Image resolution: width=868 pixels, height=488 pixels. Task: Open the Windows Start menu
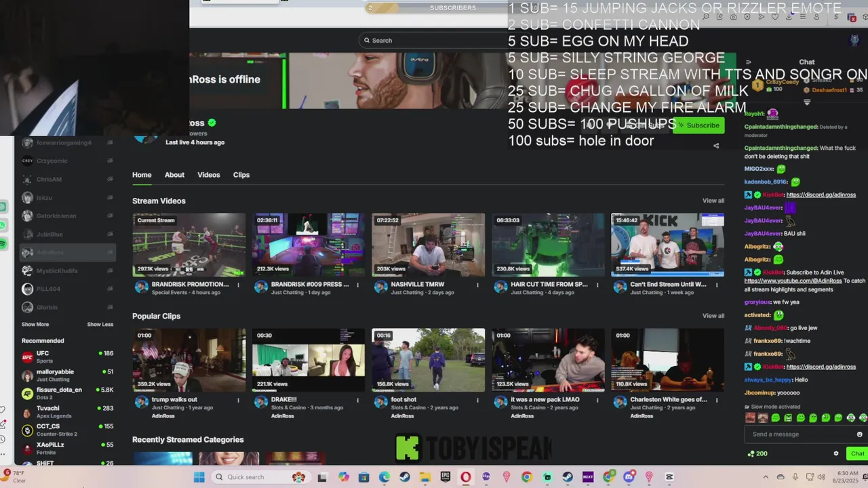tap(199, 477)
